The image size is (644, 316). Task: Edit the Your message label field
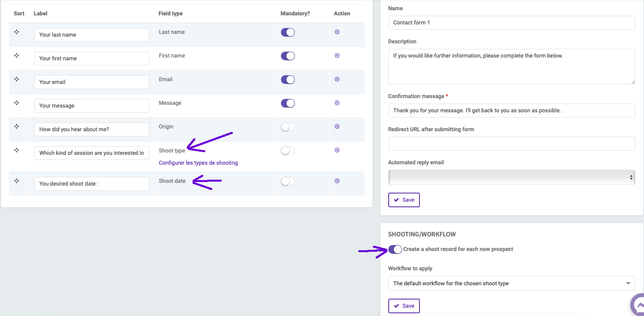92,106
